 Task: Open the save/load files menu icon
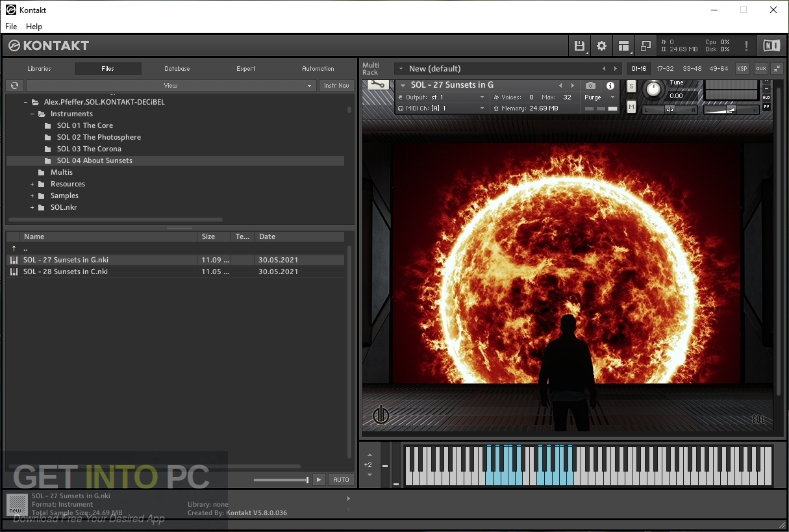(579, 45)
